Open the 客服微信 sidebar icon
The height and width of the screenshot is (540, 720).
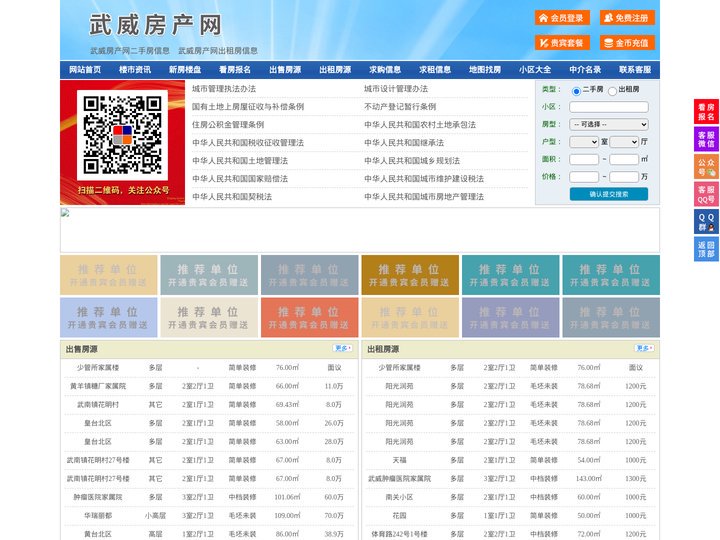(706, 139)
